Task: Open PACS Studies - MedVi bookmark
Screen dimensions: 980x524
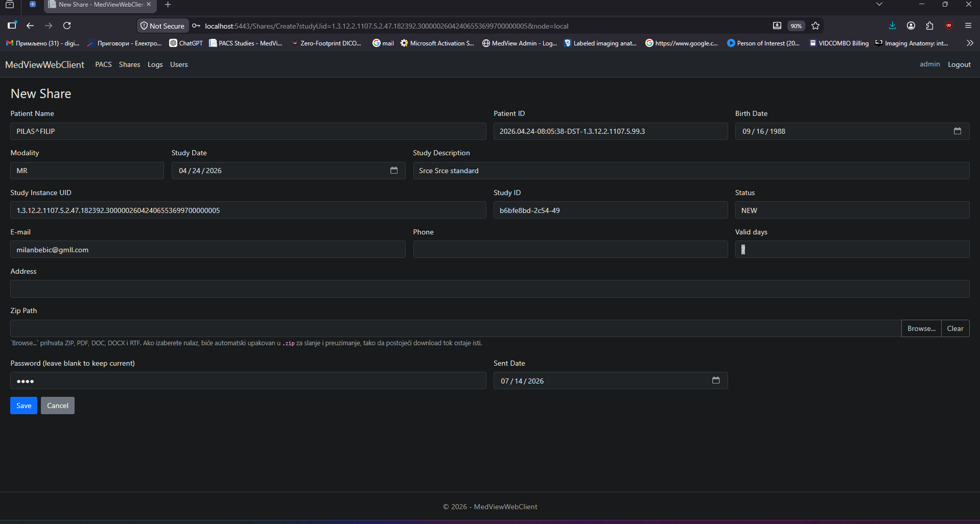Action: (x=246, y=43)
